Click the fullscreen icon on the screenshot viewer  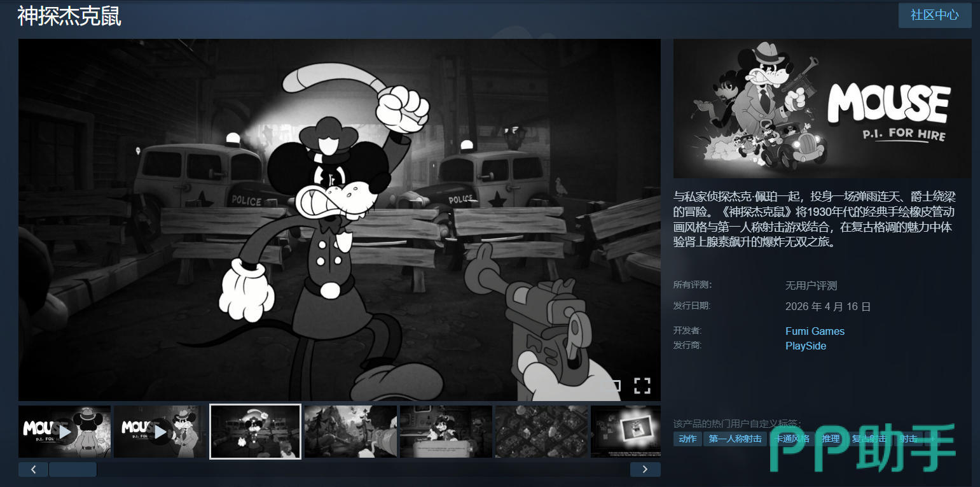(x=642, y=385)
